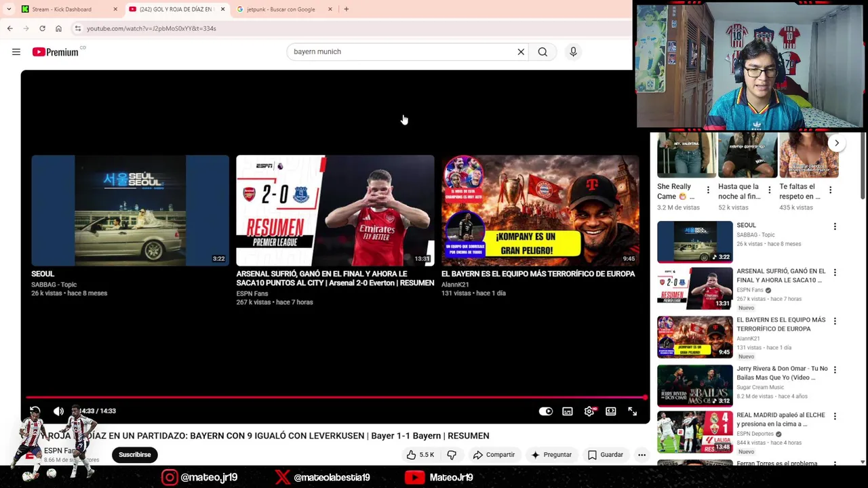This screenshot has height=488, width=868.
Task: Click the search magnifier button
Action: click(x=542, y=52)
